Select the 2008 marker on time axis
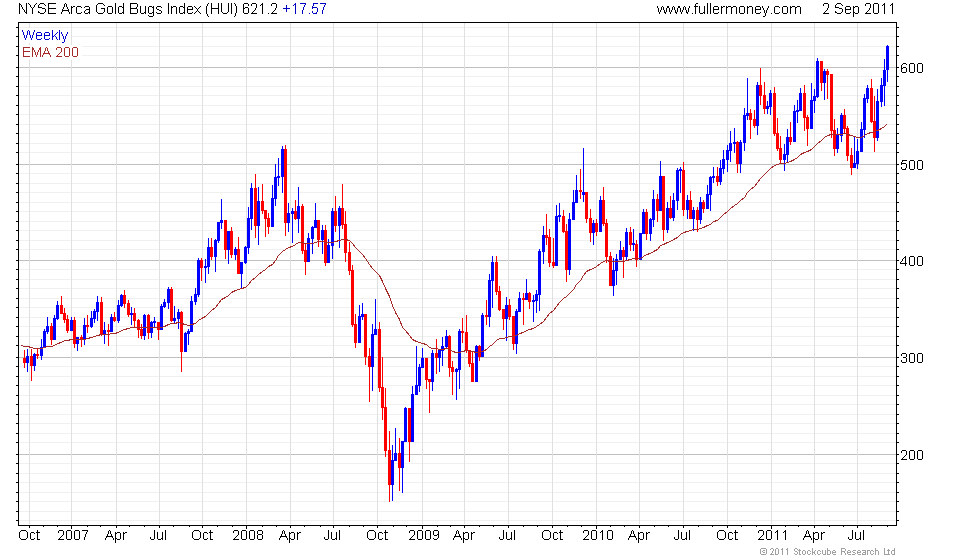 point(248,536)
